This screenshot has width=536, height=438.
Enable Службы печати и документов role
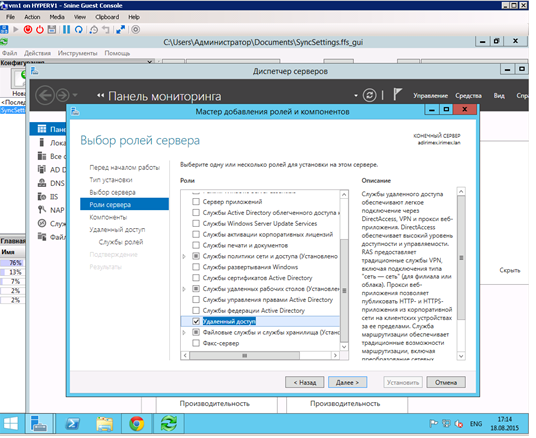(196, 245)
